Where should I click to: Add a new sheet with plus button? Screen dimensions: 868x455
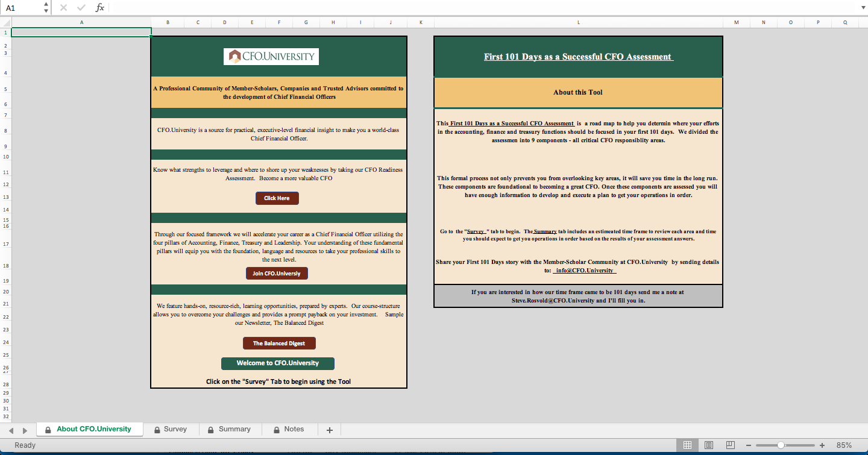pyautogui.click(x=330, y=430)
